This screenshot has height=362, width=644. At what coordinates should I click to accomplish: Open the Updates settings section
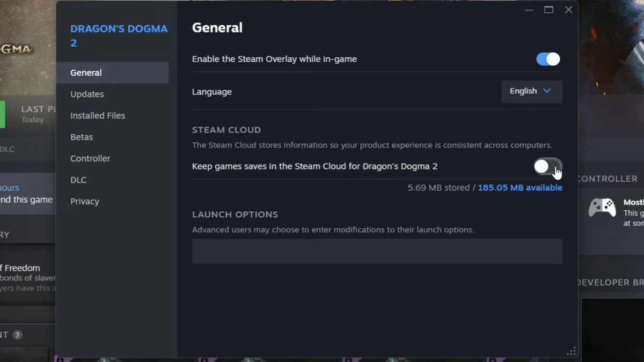[87, 94]
